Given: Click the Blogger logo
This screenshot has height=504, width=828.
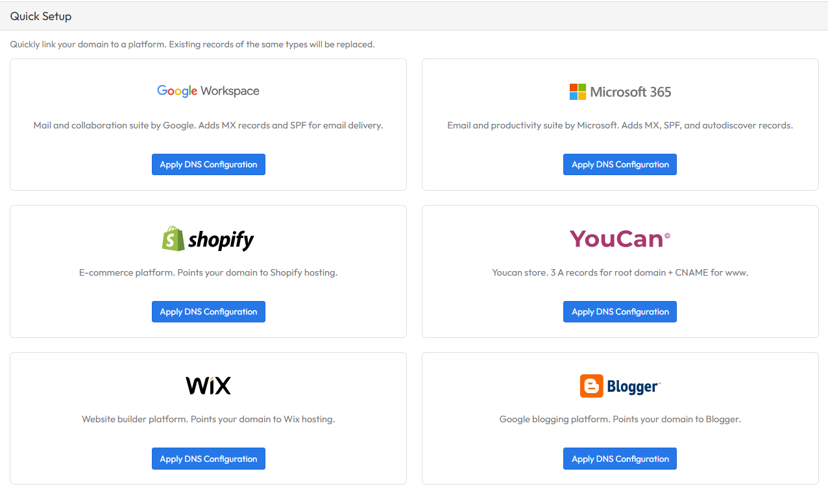Looking at the screenshot, I should coord(620,387).
